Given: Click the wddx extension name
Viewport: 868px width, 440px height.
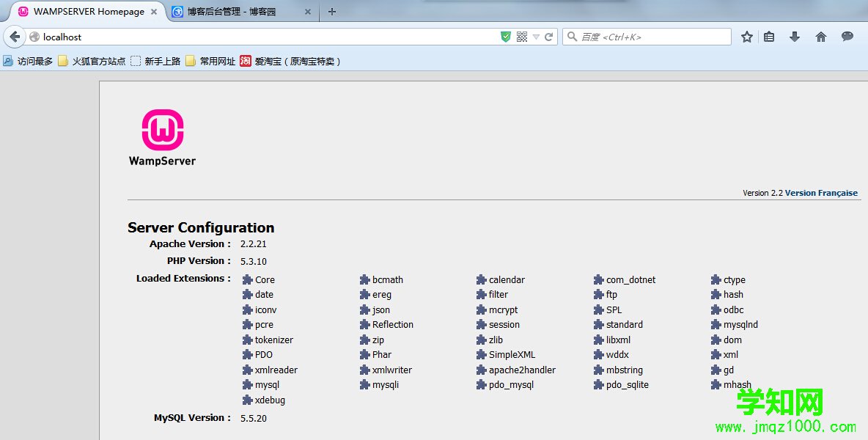Looking at the screenshot, I should tap(617, 355).
